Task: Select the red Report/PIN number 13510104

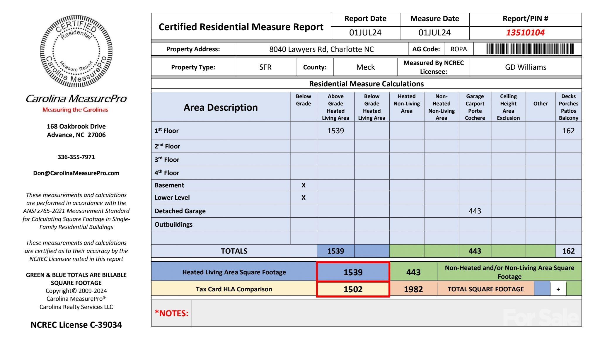Action: (525, 33)
